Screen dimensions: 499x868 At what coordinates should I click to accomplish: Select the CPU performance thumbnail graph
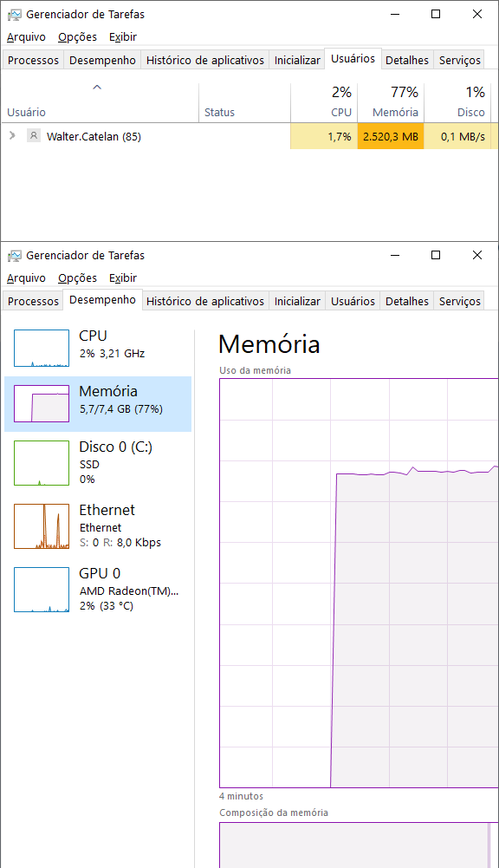click(42, 349)
